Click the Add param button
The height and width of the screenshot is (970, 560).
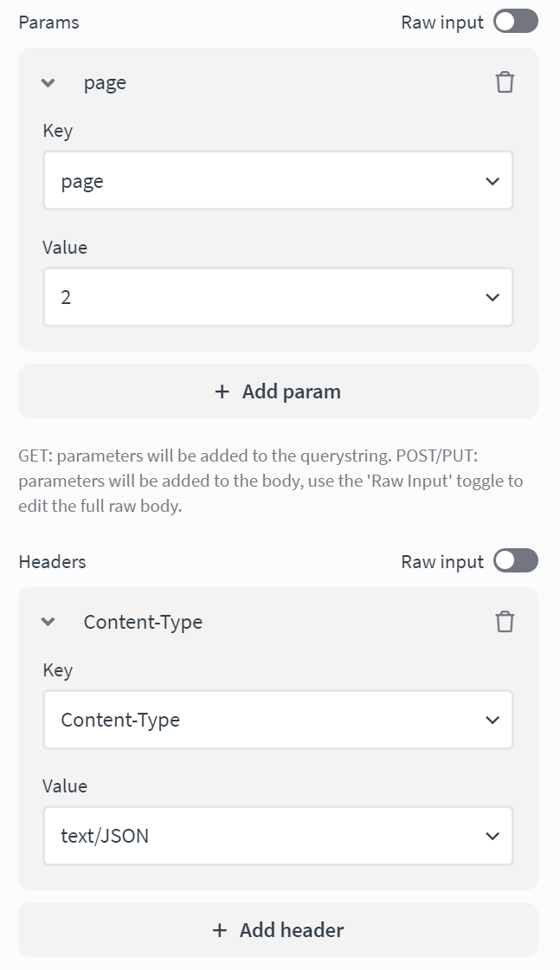[279, 391]
